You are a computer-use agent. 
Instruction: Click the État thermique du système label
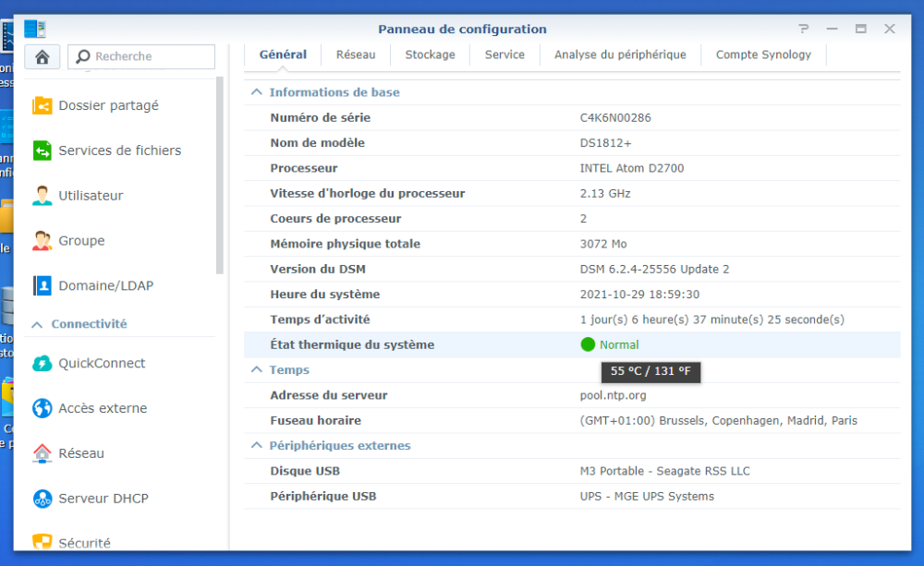(352, 345)
